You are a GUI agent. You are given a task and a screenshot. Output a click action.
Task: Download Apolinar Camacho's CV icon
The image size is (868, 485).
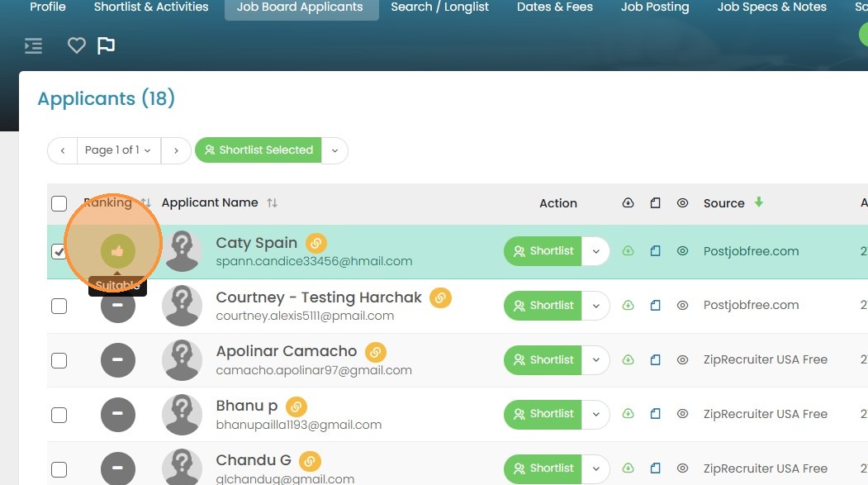coord(628,359)
